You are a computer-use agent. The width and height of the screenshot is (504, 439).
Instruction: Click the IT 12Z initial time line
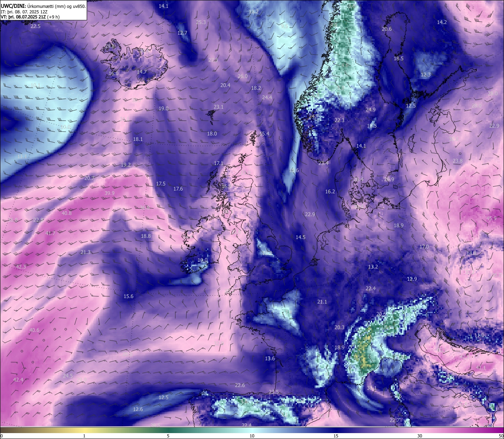click(x=24, y=11)
